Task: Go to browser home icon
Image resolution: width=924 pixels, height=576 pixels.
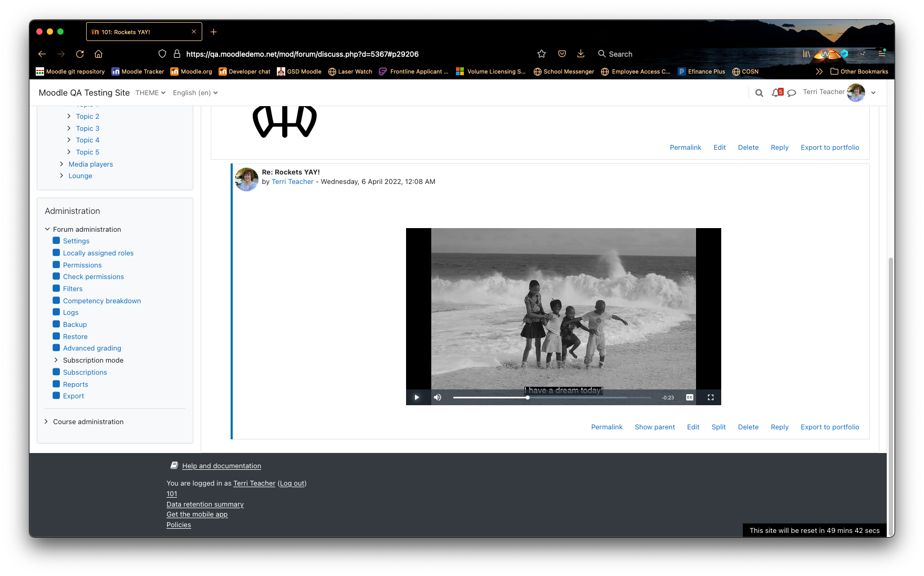Action: [98, 54]
